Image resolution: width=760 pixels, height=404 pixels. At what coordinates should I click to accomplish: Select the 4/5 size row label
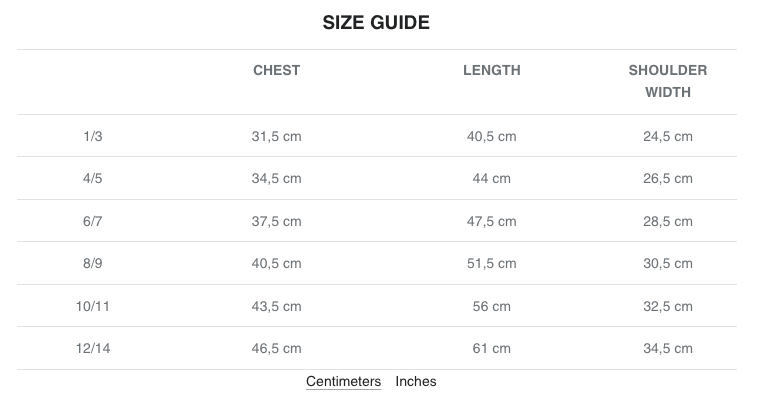point(92,178)
